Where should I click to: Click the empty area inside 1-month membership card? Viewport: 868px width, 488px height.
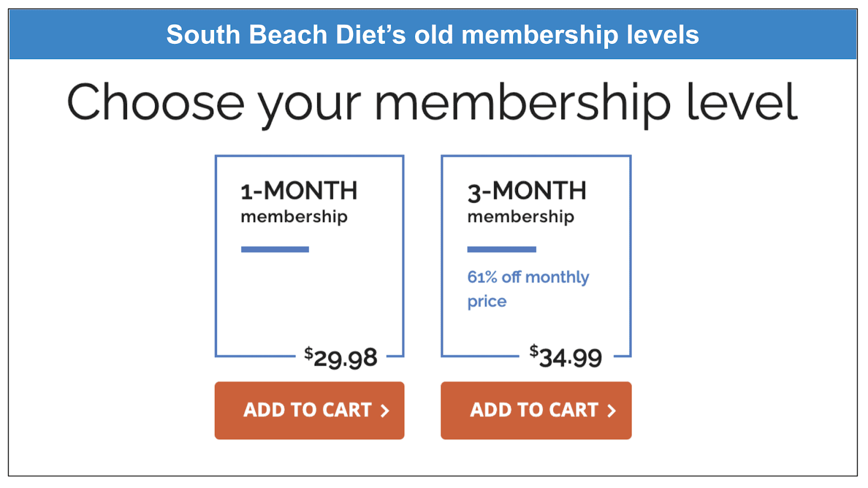tap(309, 298)
